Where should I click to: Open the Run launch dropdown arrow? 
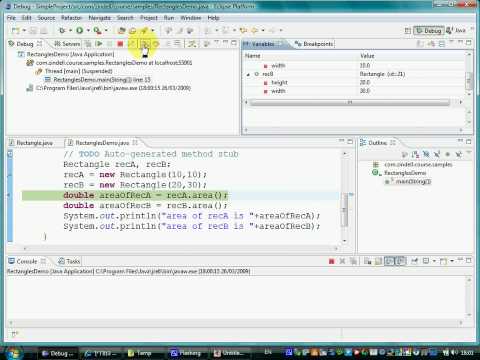(88, 31)
